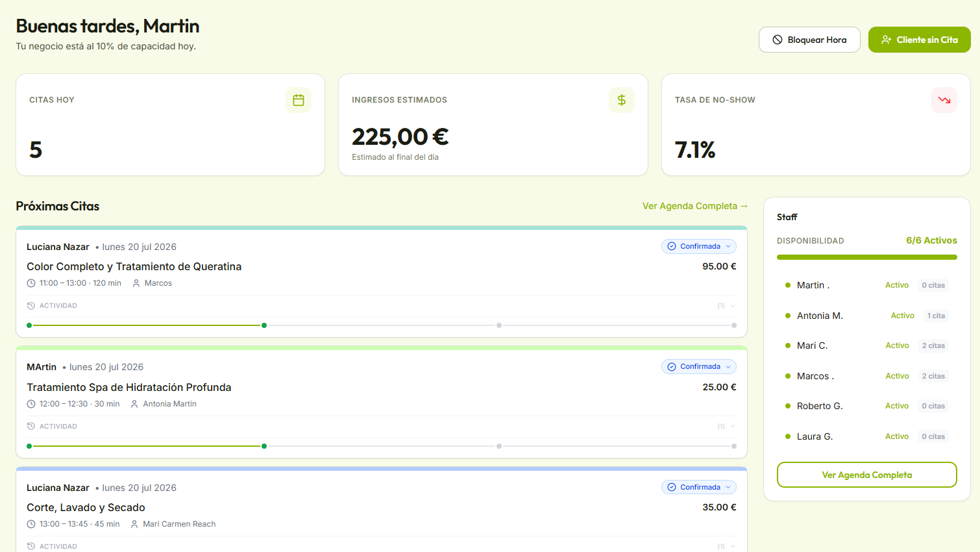Click the history icon beside first ACTIVIDAD label
Screen dimensions: 980x552
coord(31,306)
